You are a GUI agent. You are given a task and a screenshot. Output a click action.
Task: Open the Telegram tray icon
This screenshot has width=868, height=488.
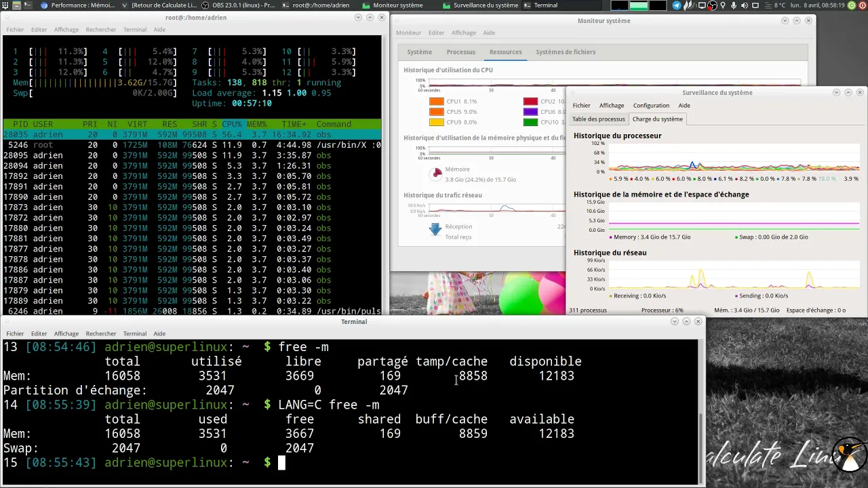(x=677, y=5)
